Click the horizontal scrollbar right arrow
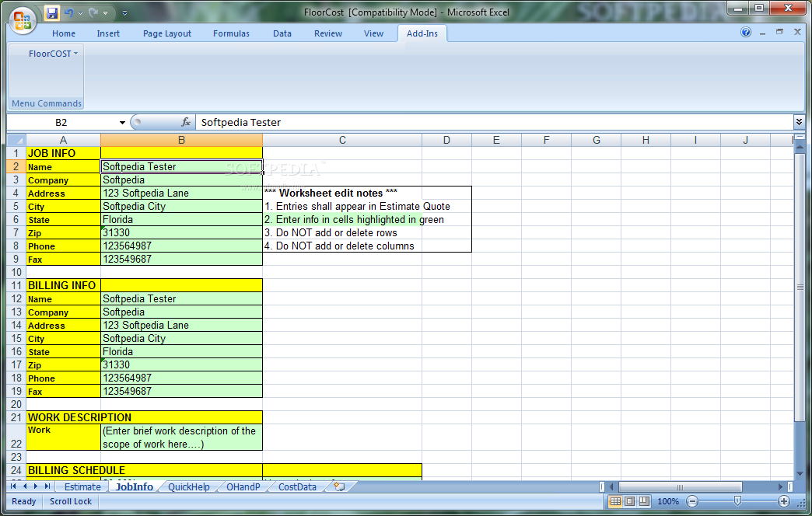 tap(780, 487)
